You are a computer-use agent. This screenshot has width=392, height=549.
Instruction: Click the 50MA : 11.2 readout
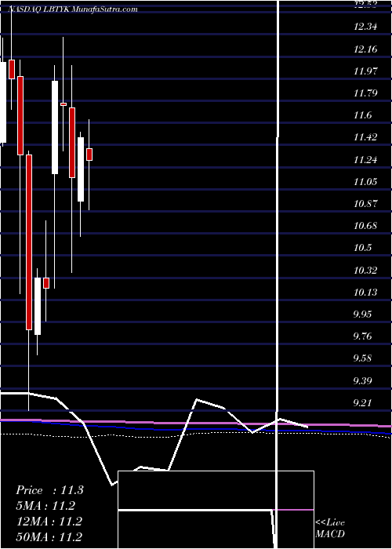(49, 536)
